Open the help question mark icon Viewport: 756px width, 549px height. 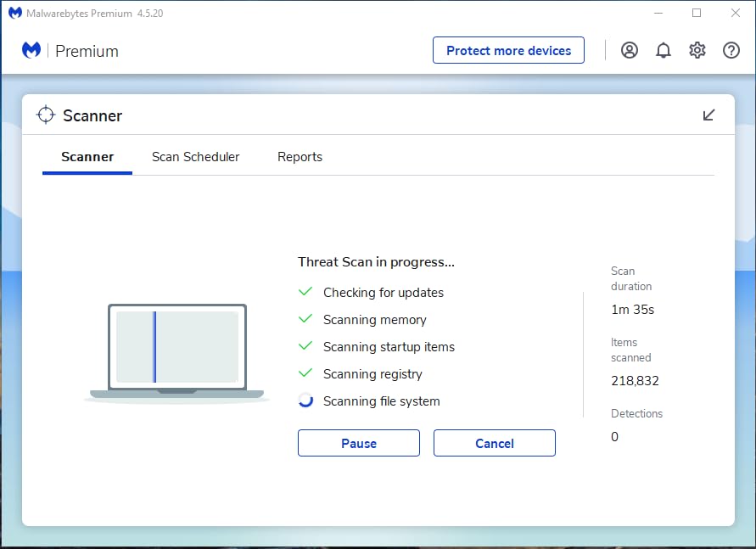pyautogui.click(x=731, y=50)
